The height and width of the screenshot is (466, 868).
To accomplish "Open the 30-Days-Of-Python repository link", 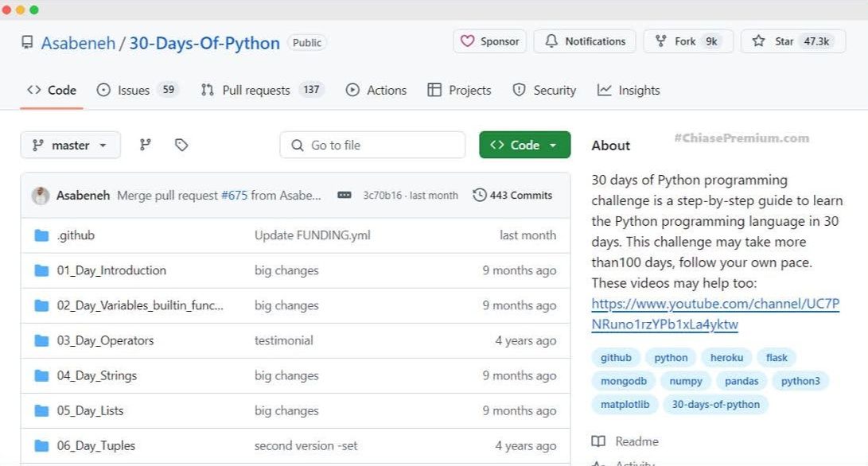I will pos(204,43).
